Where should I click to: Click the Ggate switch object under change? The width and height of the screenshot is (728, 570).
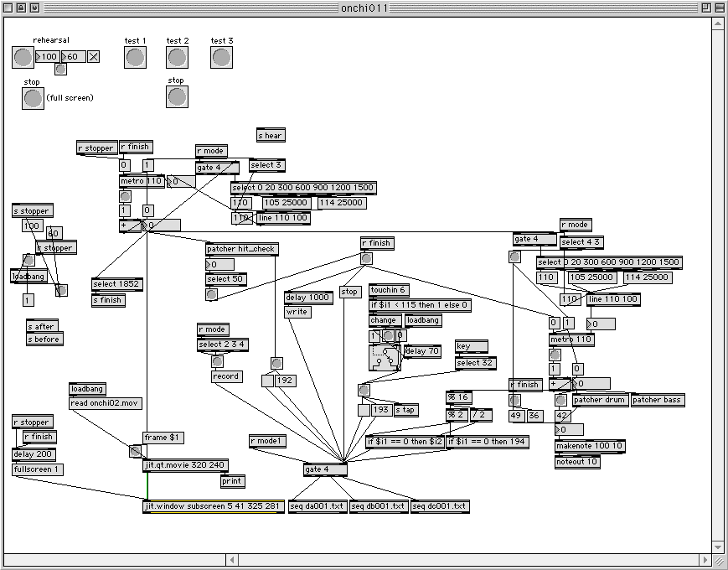click(385, 358)
